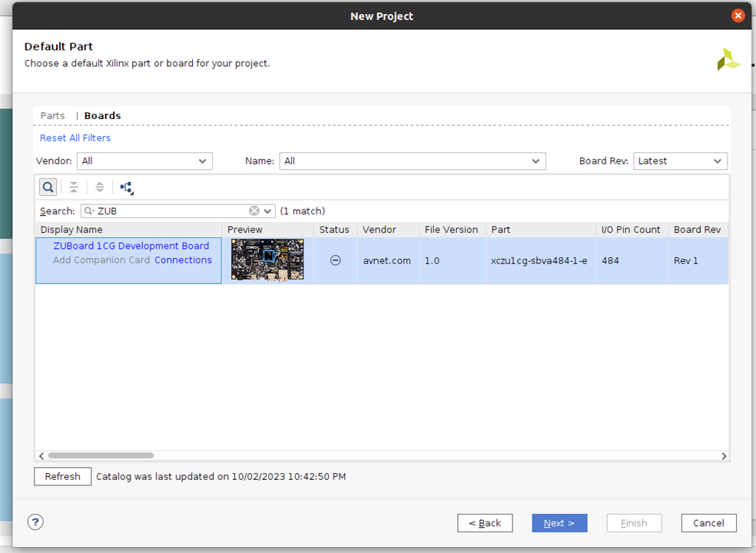Show search history dropdown arrow

(x=267, y=211)
